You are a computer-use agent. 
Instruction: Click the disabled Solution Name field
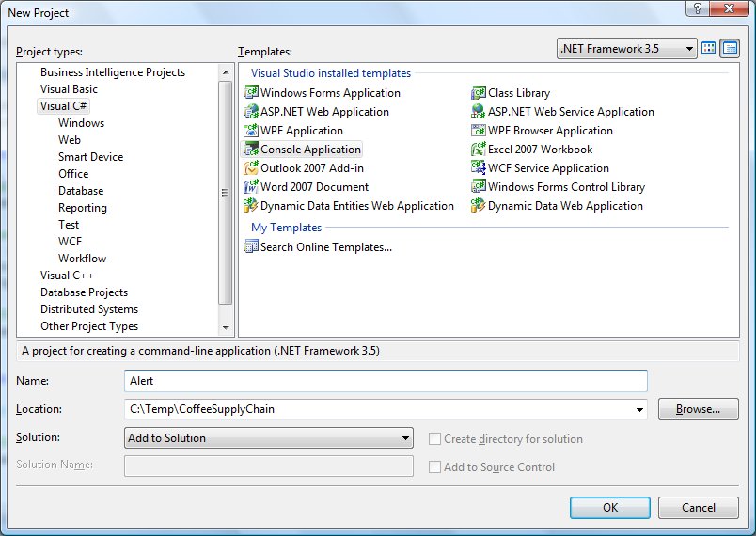269,466
